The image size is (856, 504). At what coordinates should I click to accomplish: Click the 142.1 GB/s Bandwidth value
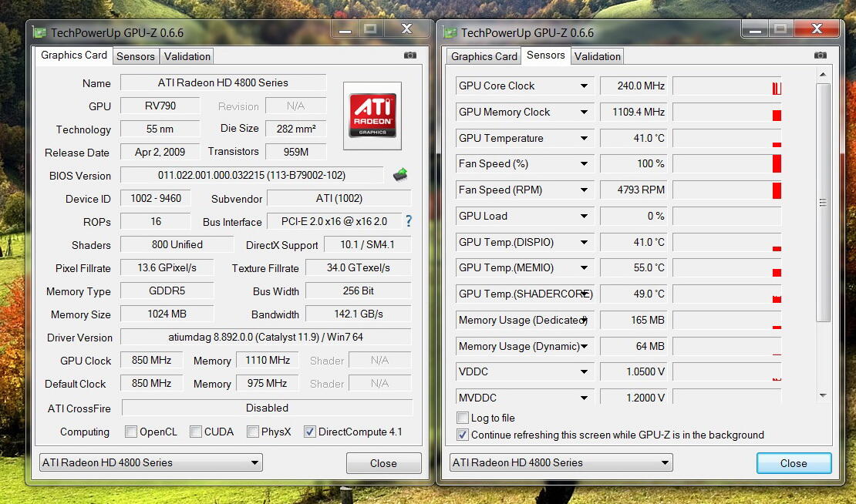[358, 314]
